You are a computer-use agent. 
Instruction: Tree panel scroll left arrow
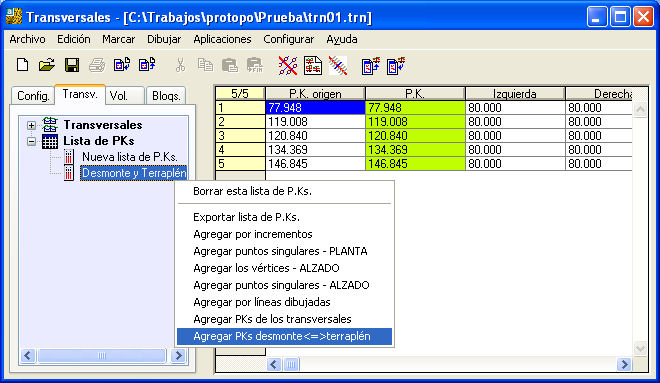28,356
